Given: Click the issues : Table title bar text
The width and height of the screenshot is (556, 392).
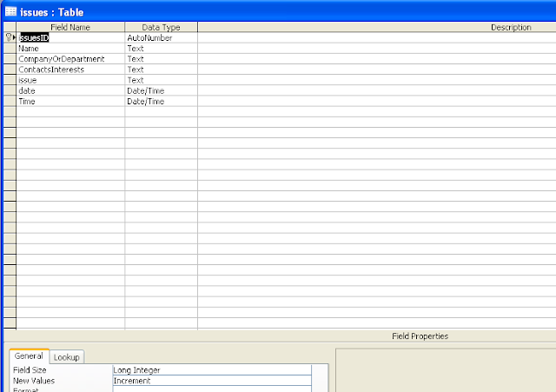Looking at the screenshot, I should pyautogui.click(x=52, y=12).
